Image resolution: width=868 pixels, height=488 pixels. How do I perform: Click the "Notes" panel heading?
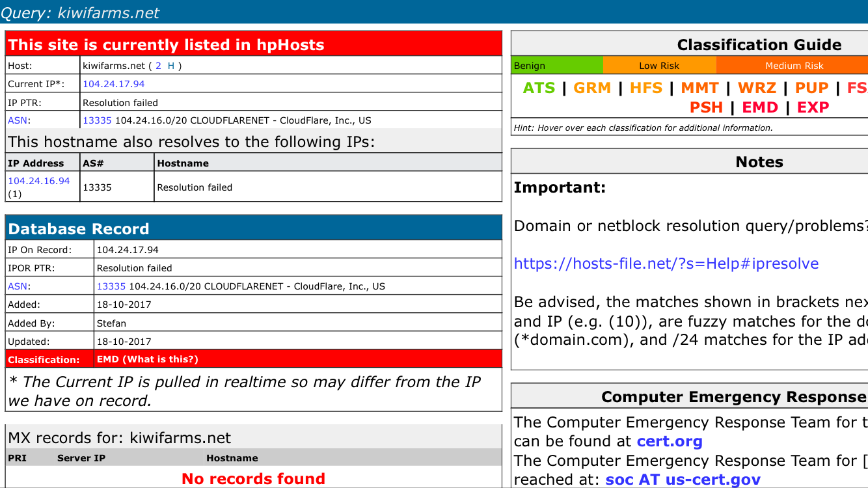pyautogui.click(x=759, y=162)
